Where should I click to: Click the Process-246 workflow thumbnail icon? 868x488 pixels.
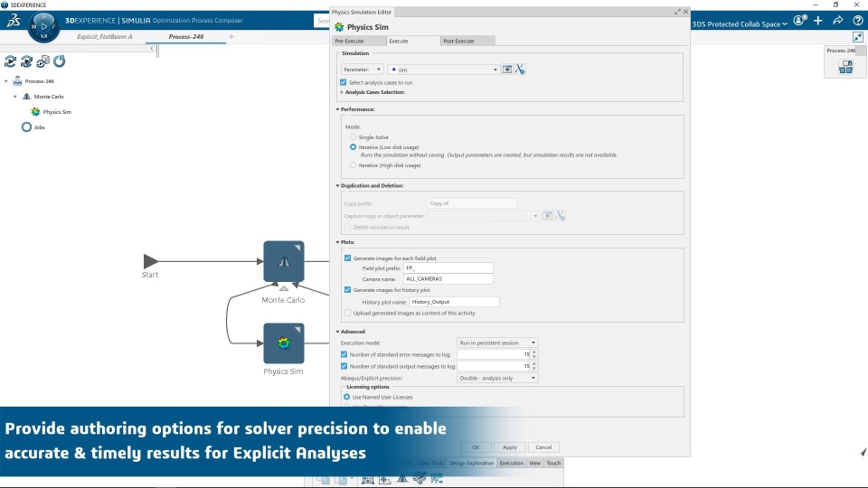[846, 66]
